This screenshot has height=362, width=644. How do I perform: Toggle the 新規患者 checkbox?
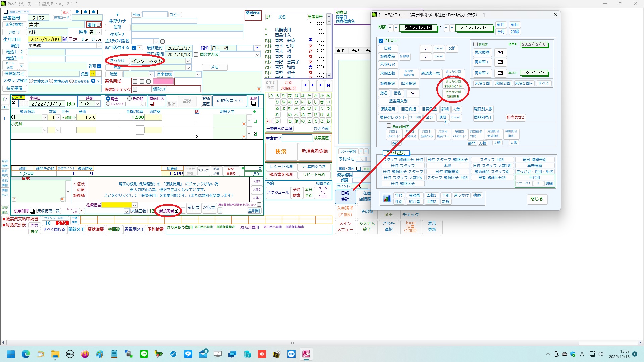point(177,211)
